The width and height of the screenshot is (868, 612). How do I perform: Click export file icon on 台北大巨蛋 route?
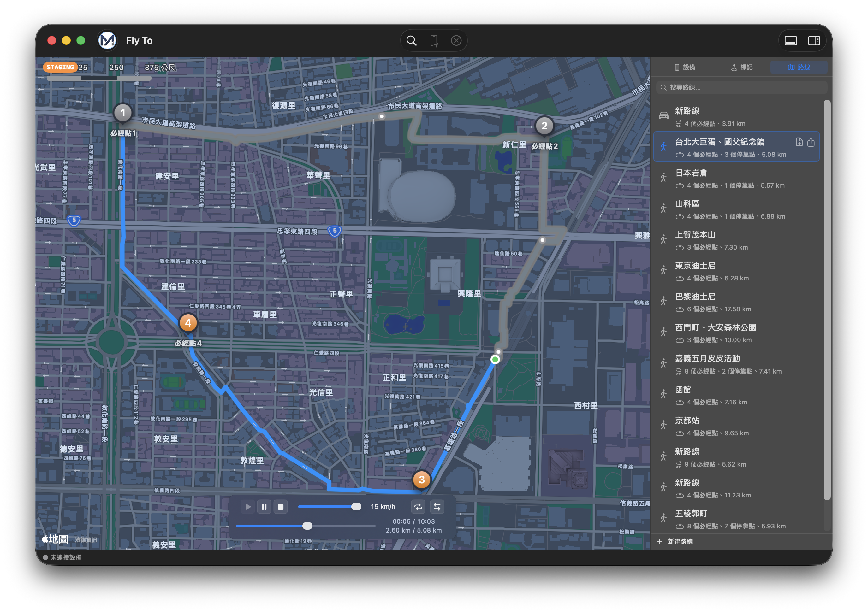point(799,142)
